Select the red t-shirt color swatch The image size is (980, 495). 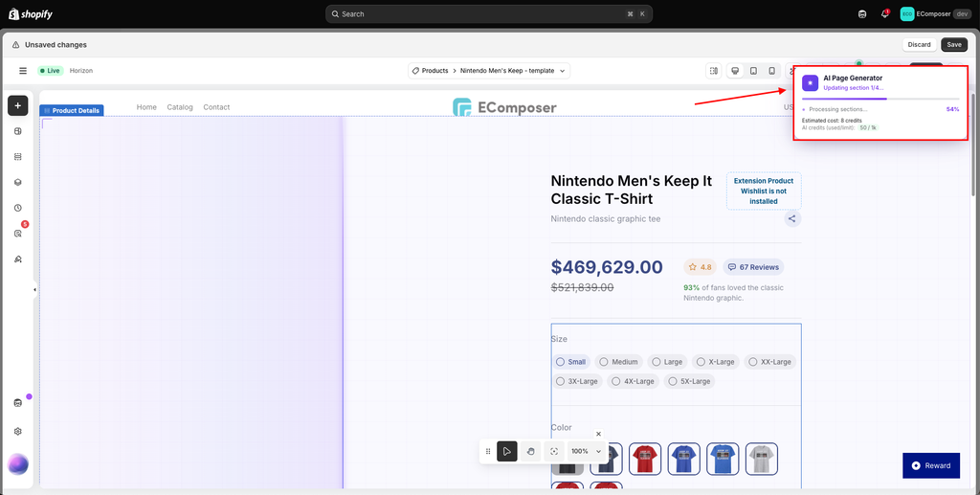click(x=645, y=459)
